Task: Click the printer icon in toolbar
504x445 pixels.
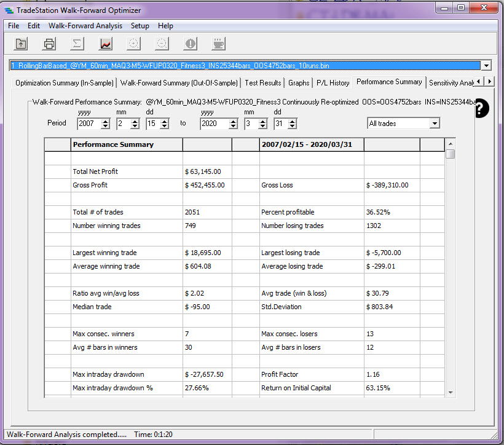Action: pyautogui.click(x=49, y=44)
